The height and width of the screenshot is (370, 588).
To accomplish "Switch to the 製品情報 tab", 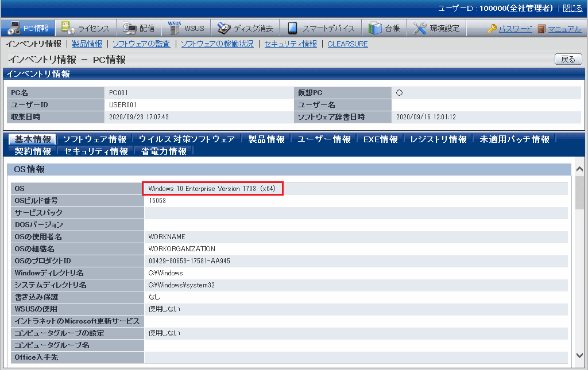I will (x=266, y=139).
